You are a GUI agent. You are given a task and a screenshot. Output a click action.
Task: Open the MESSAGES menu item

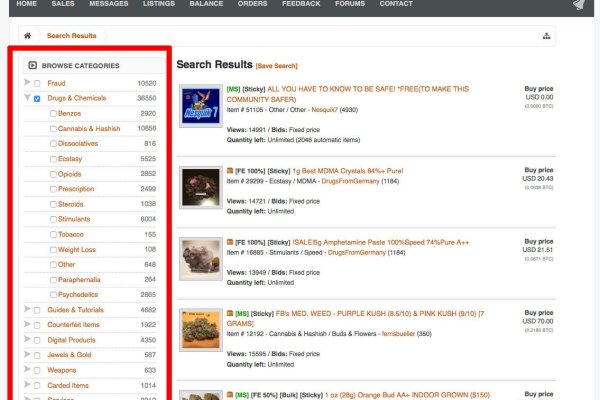(x=108, y=4)
